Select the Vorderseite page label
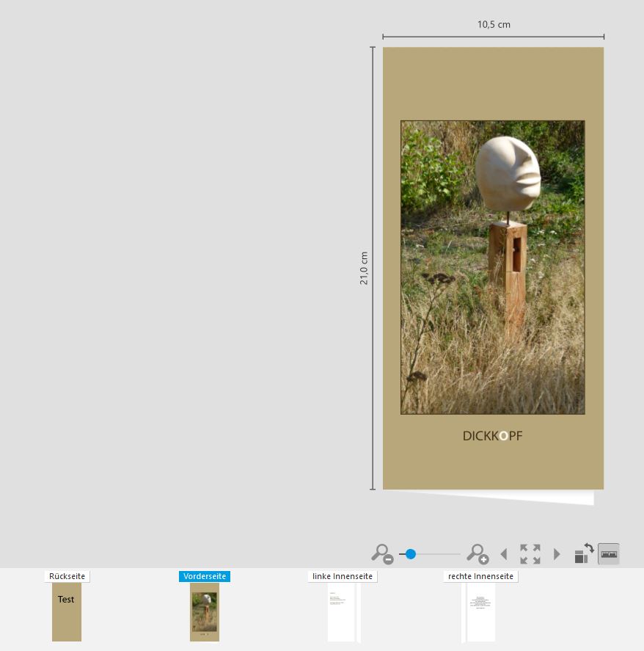 click(205, 577)
